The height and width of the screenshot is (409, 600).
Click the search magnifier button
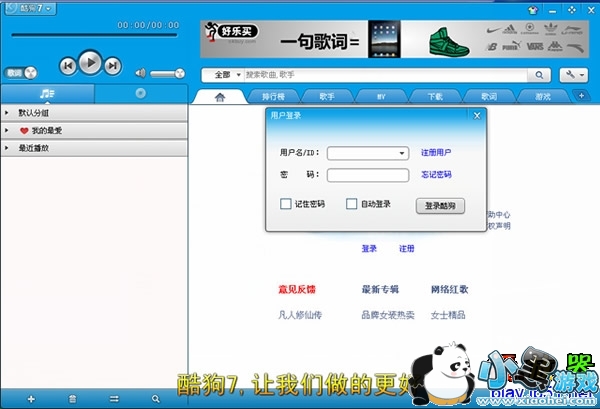[539, 75]
